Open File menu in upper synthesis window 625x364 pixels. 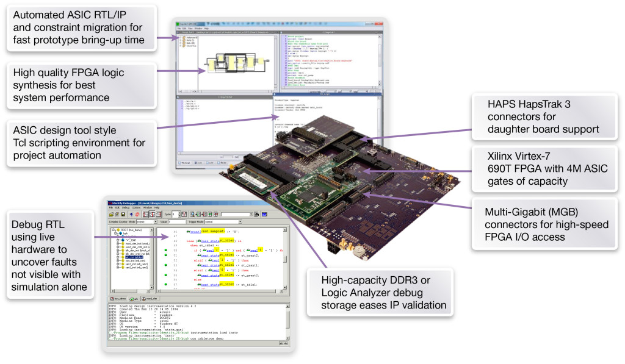point(179,28)
